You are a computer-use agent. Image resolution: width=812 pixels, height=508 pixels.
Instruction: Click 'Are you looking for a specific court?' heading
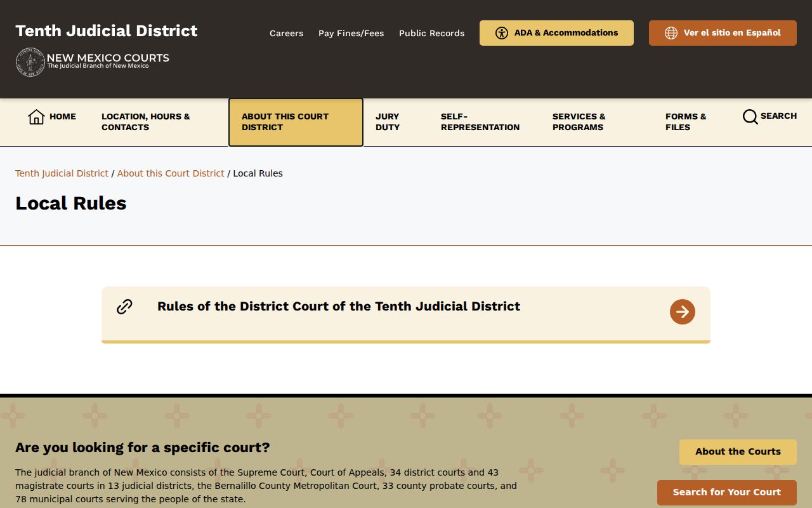click(x=143, y=448)
